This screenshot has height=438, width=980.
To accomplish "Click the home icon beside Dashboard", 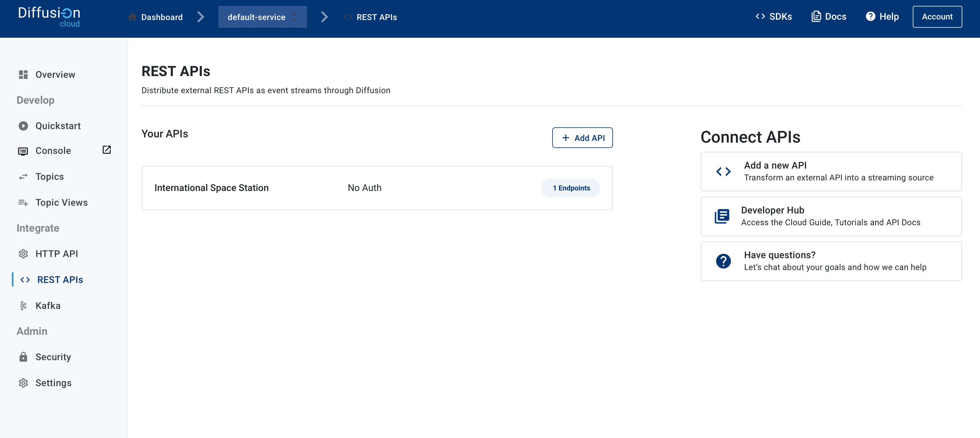I will 132,17.
